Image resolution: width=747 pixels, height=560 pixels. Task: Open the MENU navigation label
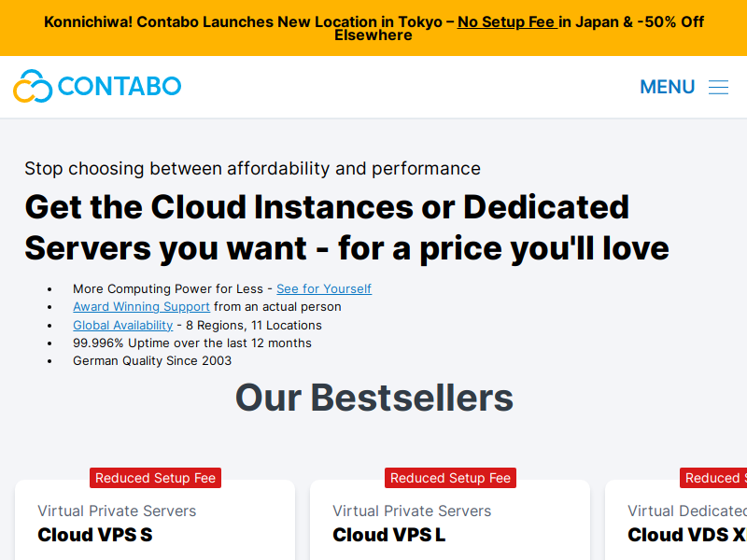667,87
